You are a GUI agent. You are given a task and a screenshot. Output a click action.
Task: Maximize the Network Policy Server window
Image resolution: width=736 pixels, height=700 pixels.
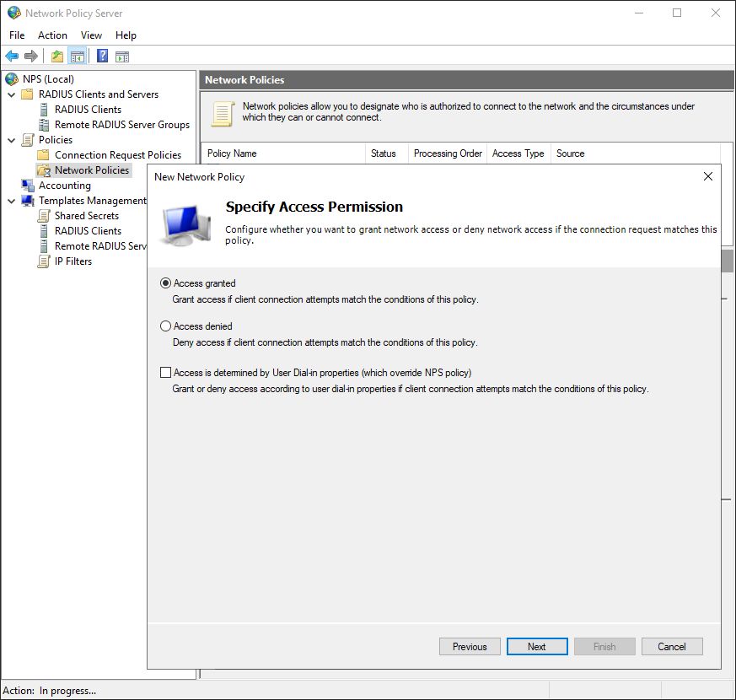(677, 13)
